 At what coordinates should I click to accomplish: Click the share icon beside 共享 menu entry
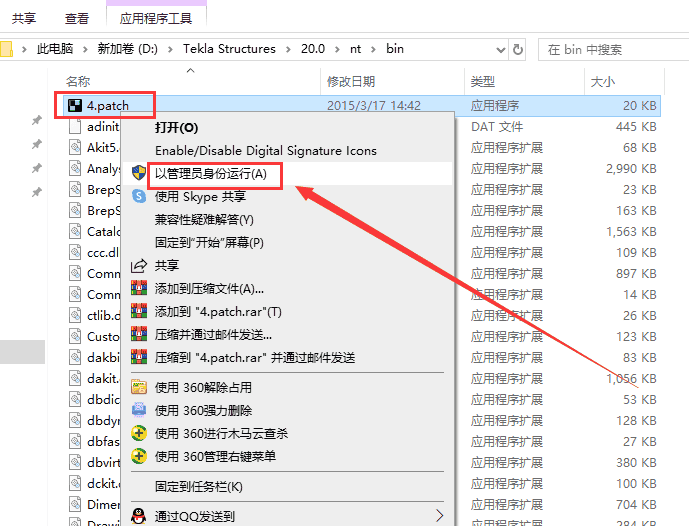[139, 265]
